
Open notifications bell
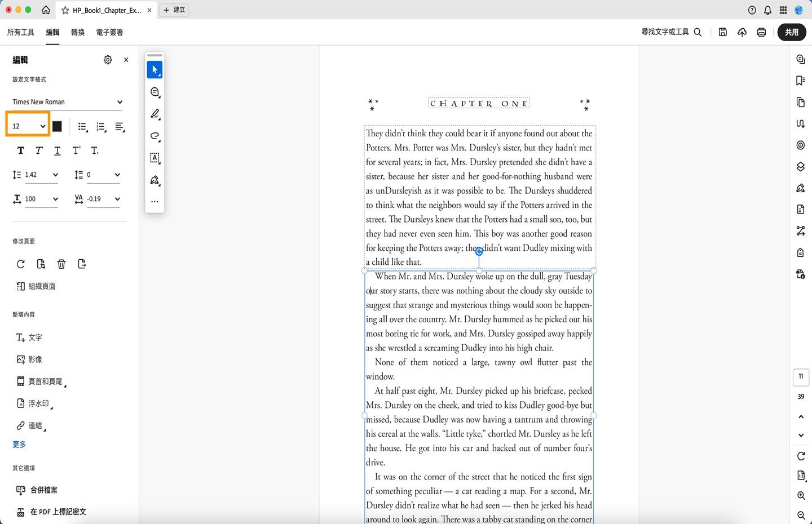point(767,10)
